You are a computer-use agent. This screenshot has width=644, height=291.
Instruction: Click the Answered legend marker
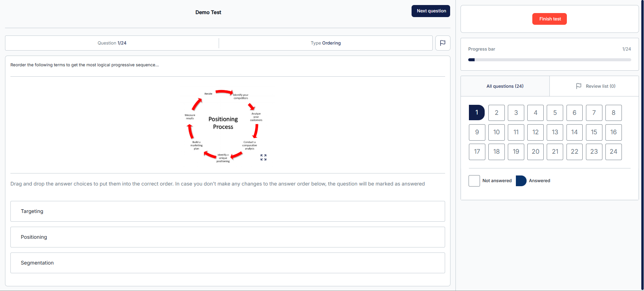(521, 181)
